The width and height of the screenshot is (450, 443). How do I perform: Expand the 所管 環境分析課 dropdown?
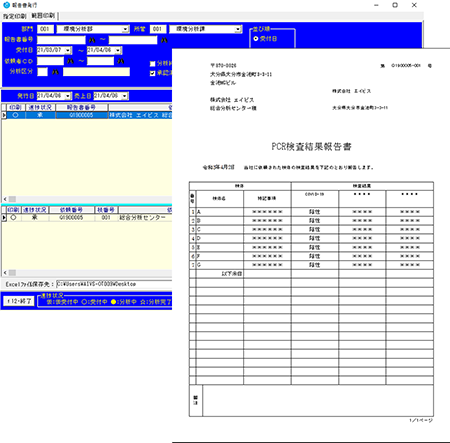(x=238, y=29)
